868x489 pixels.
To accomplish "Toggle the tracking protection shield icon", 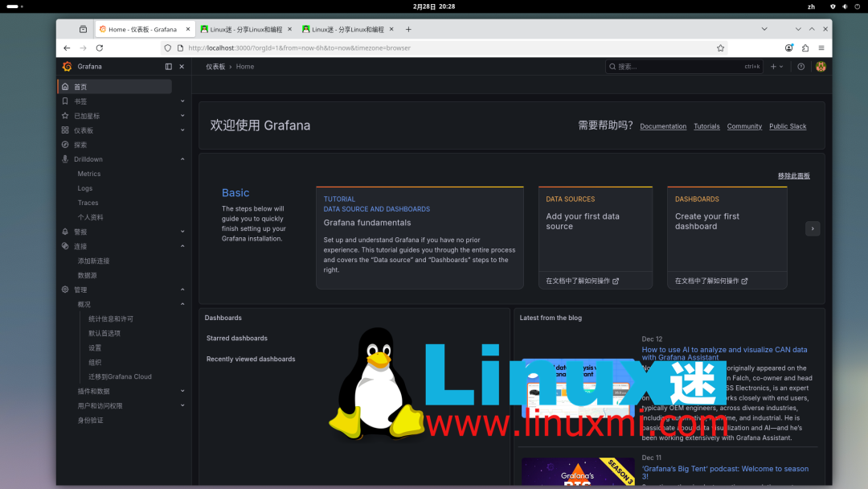I will (166, 47).
